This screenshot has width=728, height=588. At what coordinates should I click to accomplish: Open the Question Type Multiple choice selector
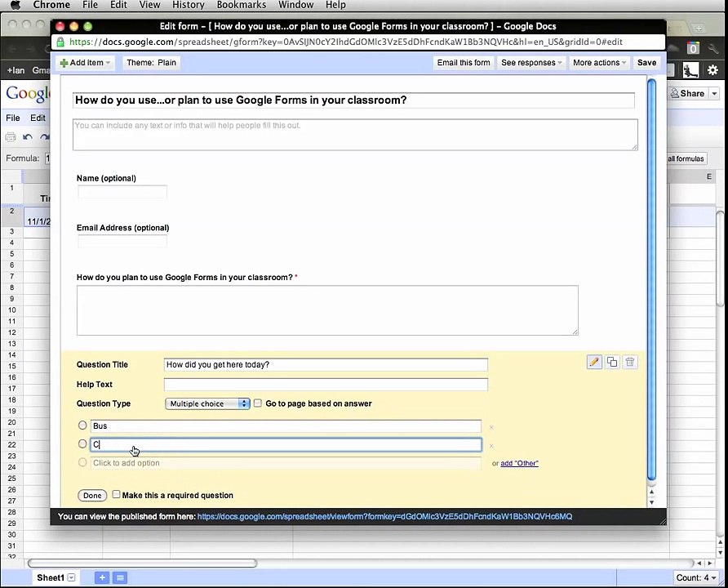(207, 403)
